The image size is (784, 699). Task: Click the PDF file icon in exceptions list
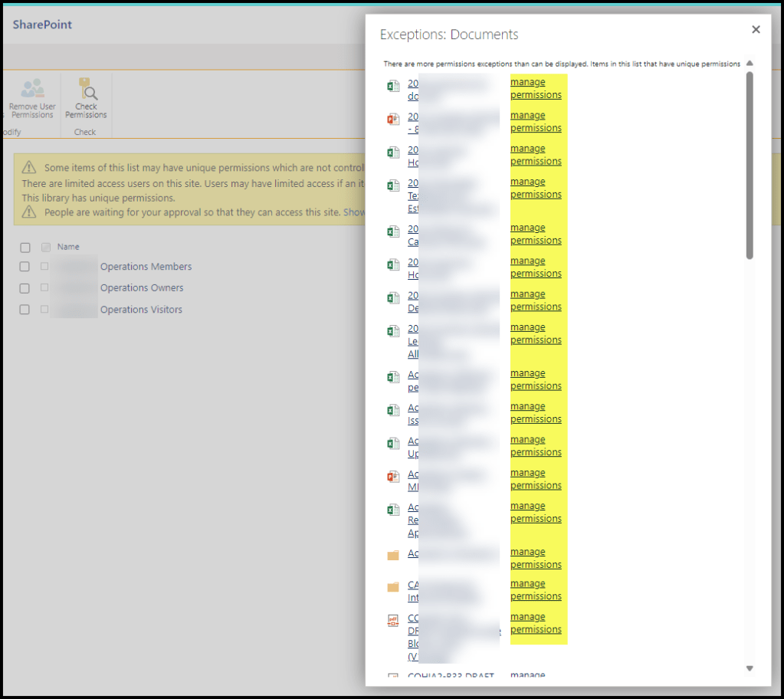click(x=393, y=621)
